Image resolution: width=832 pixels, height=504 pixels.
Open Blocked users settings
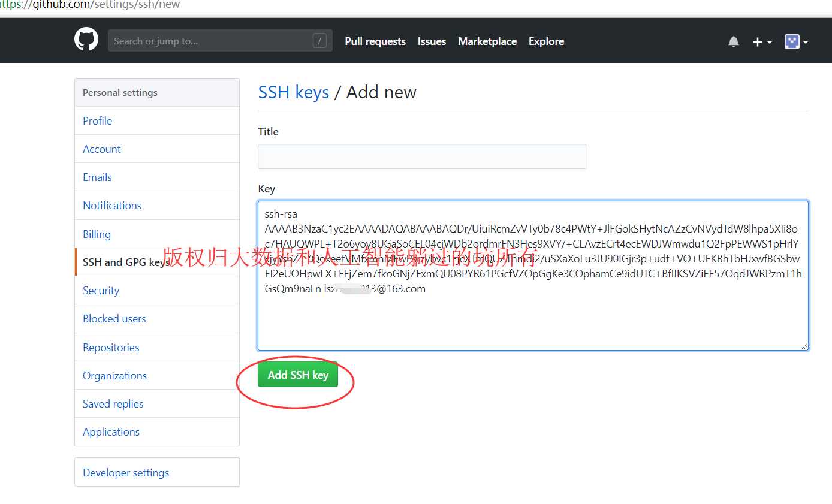[157, 318]
